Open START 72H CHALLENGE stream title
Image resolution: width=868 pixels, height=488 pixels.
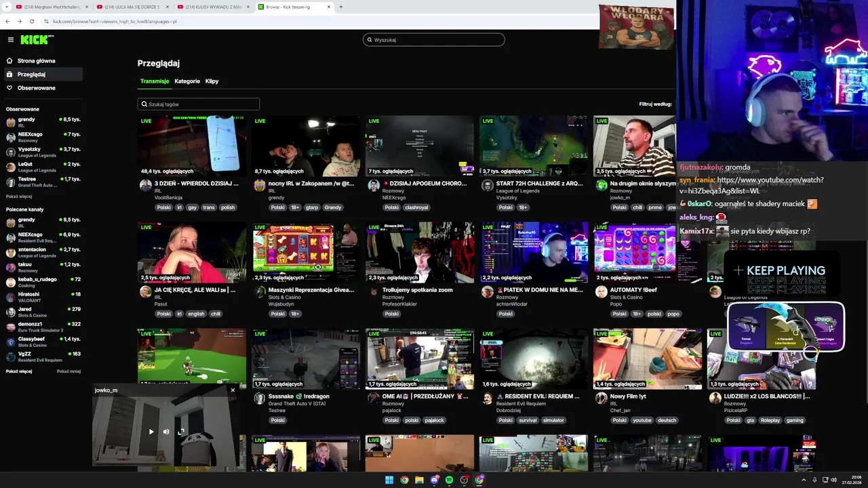click(x=539, y=184)
